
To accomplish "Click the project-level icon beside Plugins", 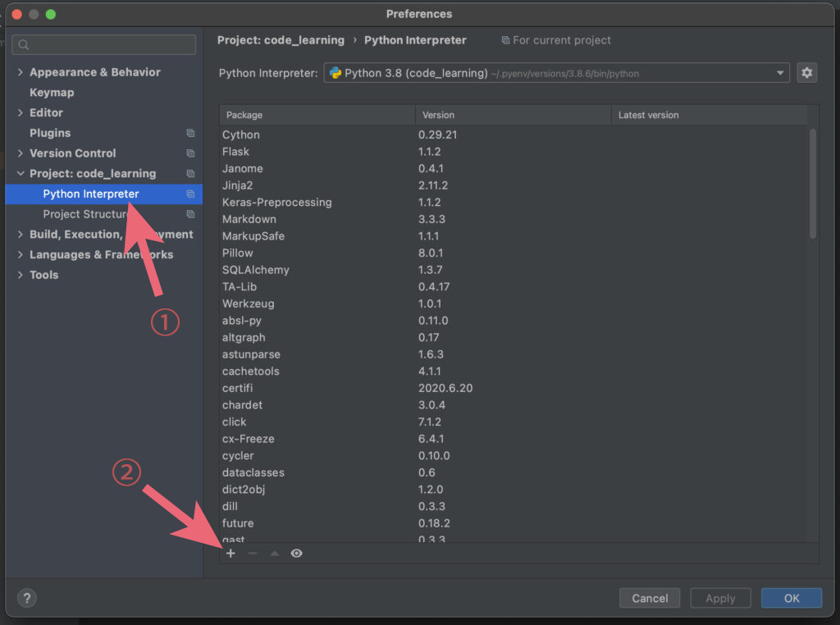I will (x=190, y=133).
